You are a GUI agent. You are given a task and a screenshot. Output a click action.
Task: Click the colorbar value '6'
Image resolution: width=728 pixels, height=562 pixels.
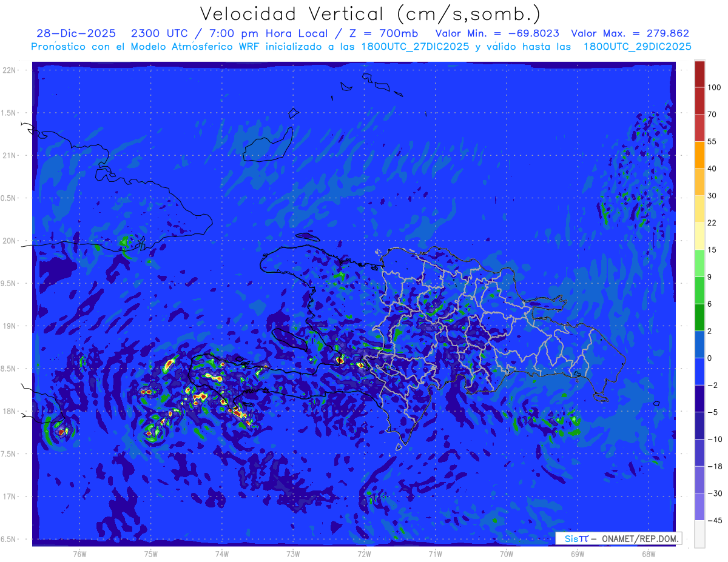pos(710,304)
